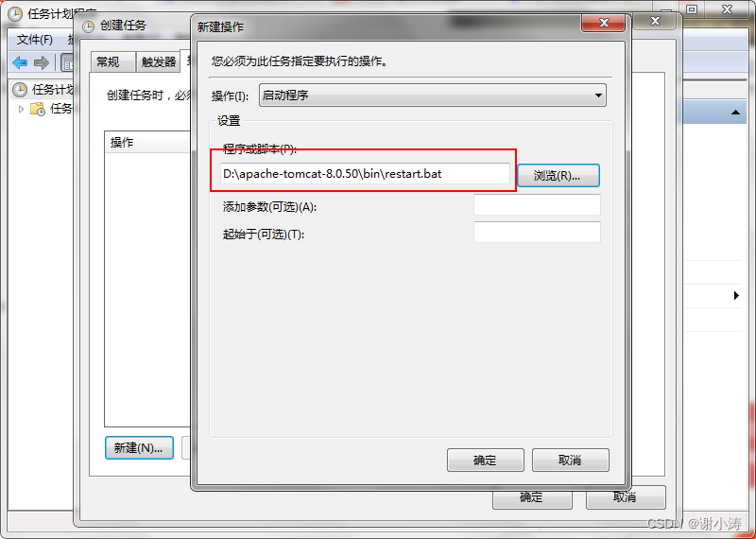Open the 文件(F) menu
Viewport: 756px width, 539px height.
click(34, 40)
